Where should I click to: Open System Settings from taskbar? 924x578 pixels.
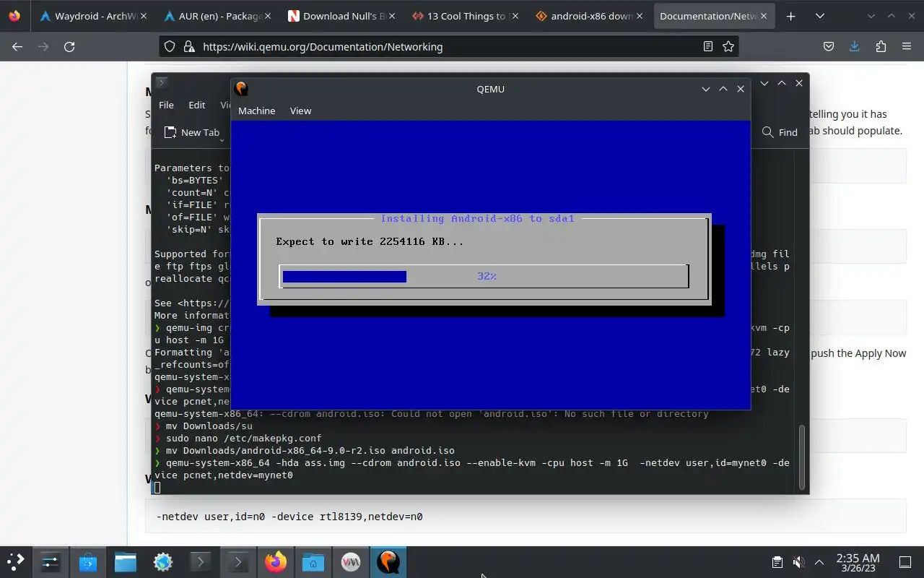coord(50,561)
